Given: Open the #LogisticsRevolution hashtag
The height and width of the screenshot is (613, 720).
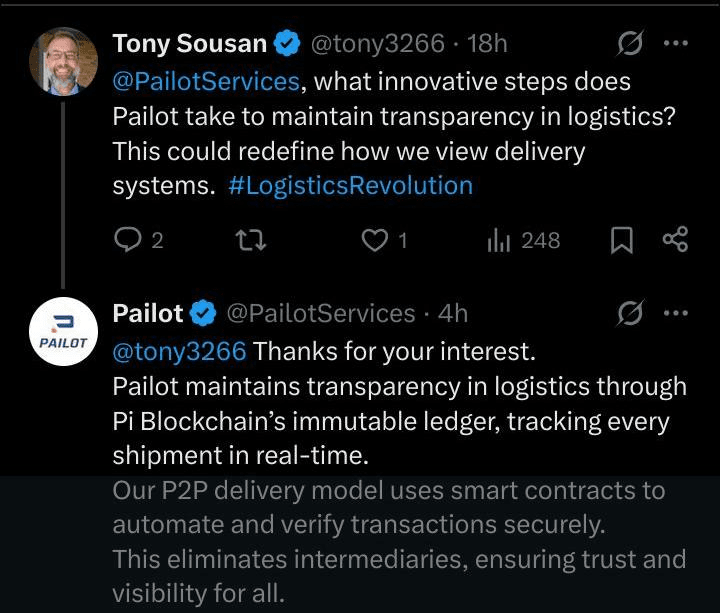Looking at the screenshot, I should coord(350,186).
